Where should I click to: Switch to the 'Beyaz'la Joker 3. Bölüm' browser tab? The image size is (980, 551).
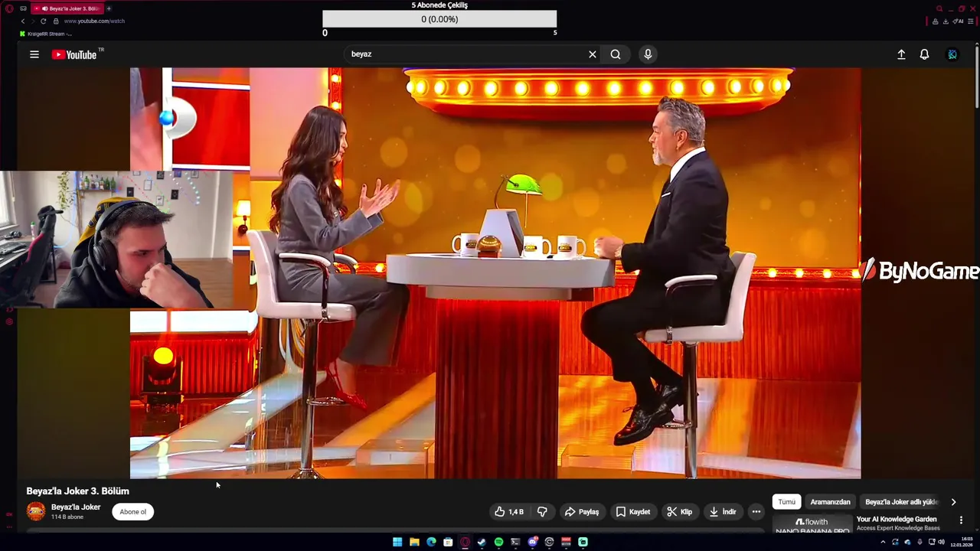coord(67,8)
